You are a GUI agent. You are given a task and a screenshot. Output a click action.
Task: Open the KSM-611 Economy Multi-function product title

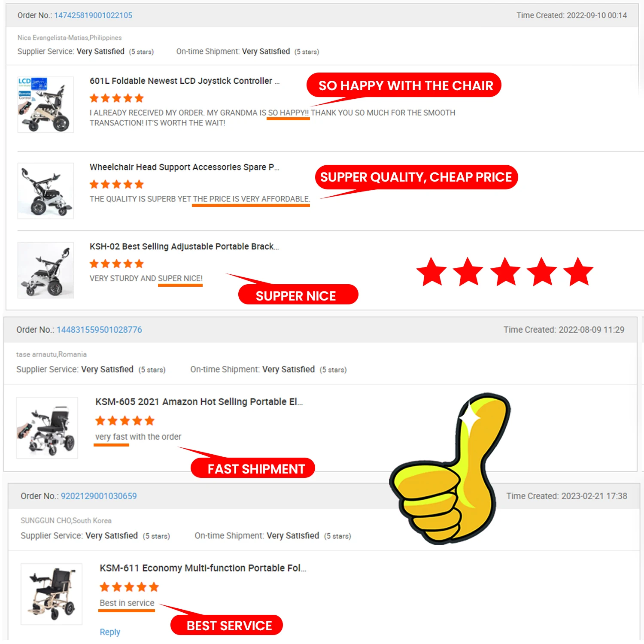[x=203, y=568]
